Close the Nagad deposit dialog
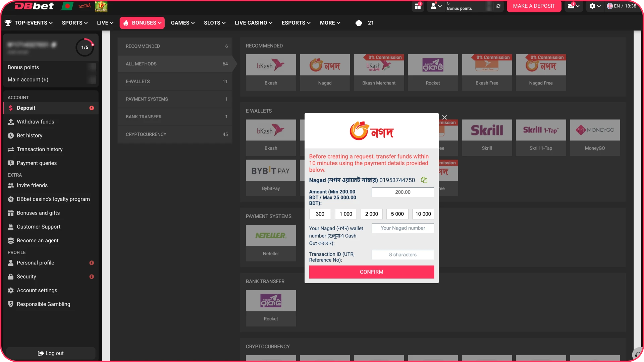This screenshot has width=644, height=362. pyautogui.click(x=444, y=117)
